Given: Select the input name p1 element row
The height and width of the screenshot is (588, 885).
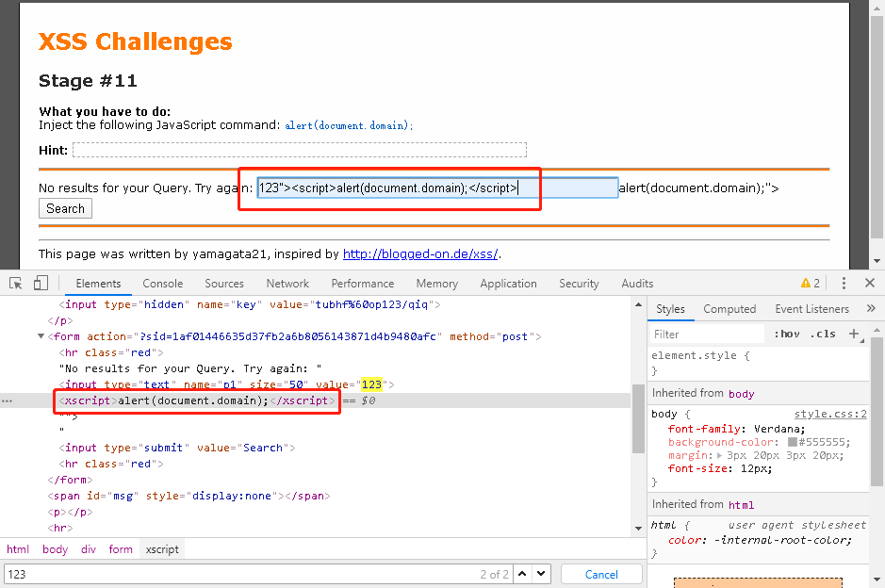Looking at the screenshot, I should point(226,384).
